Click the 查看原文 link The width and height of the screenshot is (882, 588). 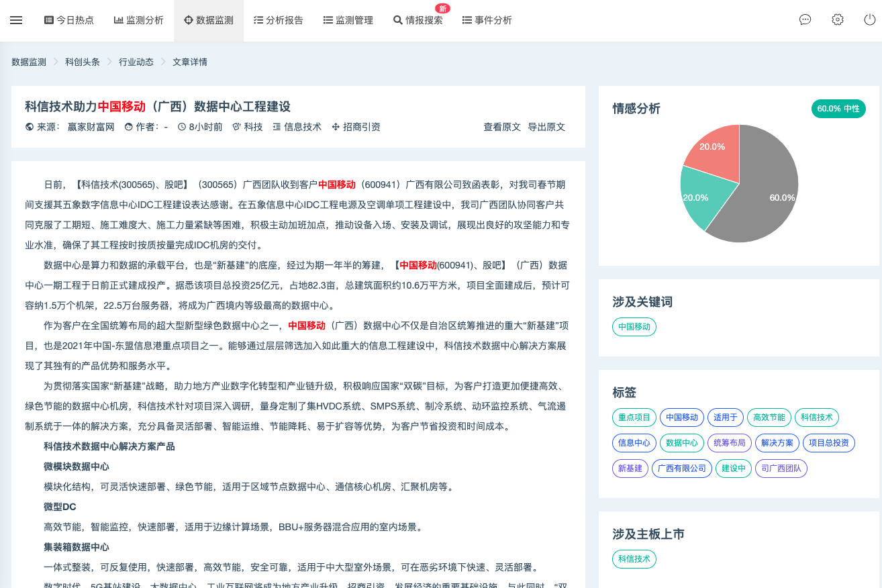pyautogui.click(x=501, y=126)
